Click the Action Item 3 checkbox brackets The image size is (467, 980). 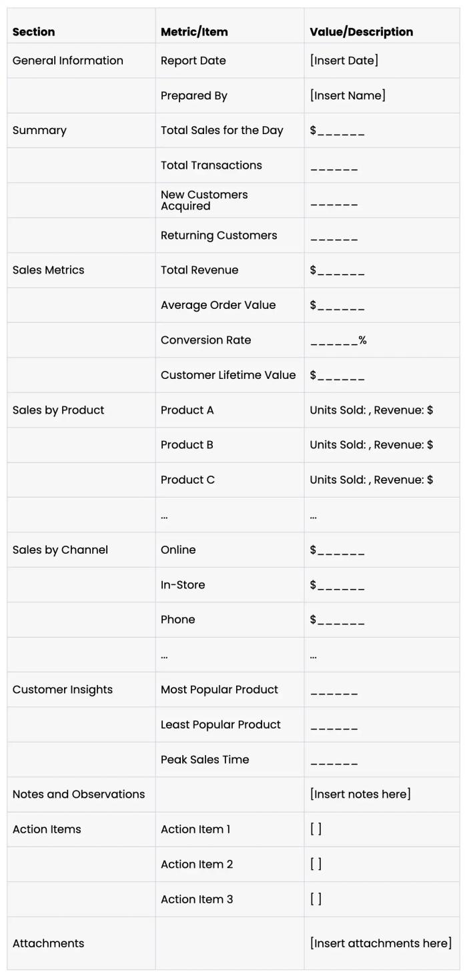coord(316,899)
